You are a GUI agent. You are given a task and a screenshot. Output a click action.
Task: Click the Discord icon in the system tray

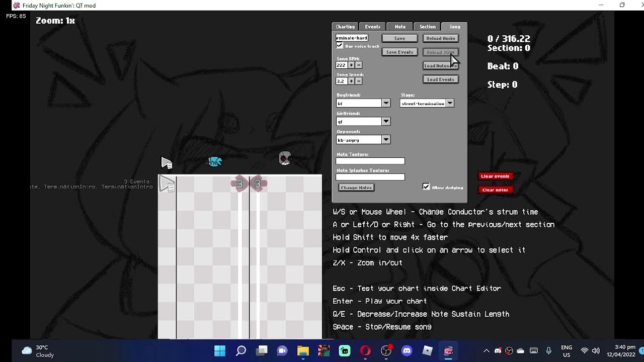point(498,350)
